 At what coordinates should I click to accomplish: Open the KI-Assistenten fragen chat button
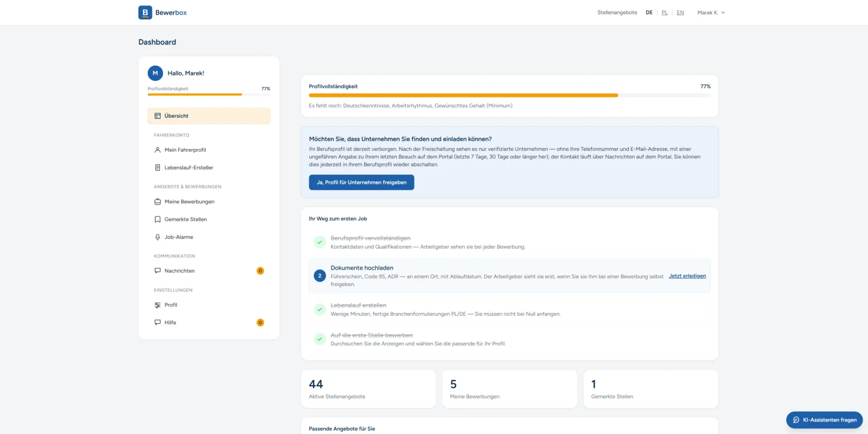(x=825, y=420)
